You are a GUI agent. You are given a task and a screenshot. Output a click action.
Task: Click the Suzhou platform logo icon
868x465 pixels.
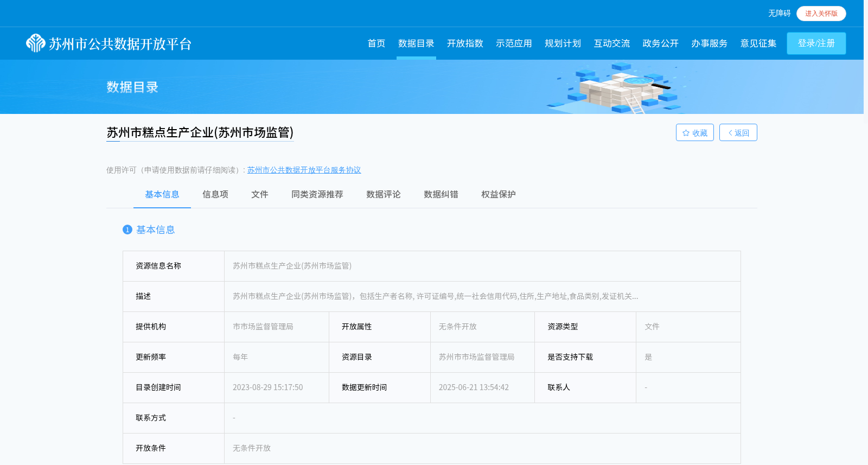click(36, 43)
